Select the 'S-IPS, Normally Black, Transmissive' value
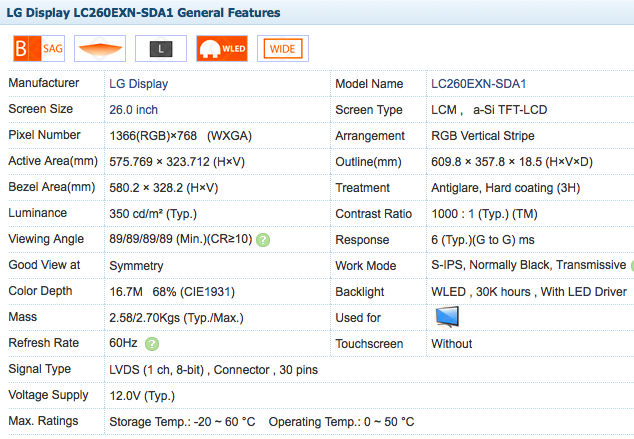 528,265
